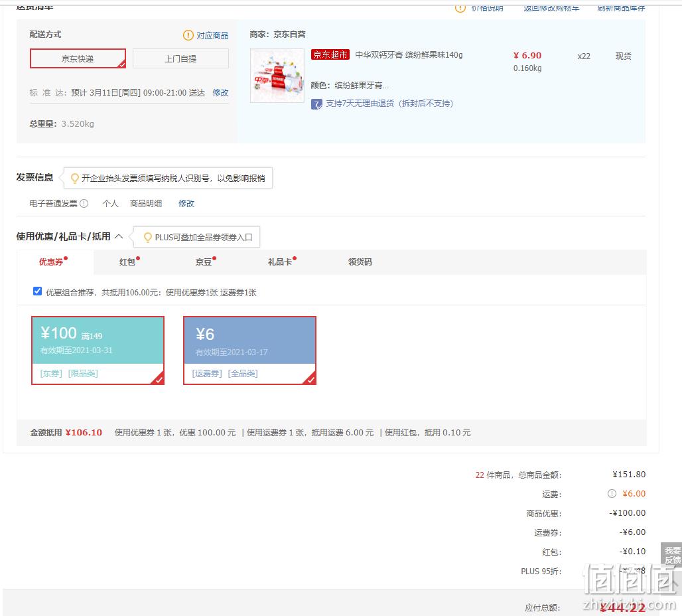
Task: Deselect the ¥6 运费券 shipping coupon
Action: (249, 350)
